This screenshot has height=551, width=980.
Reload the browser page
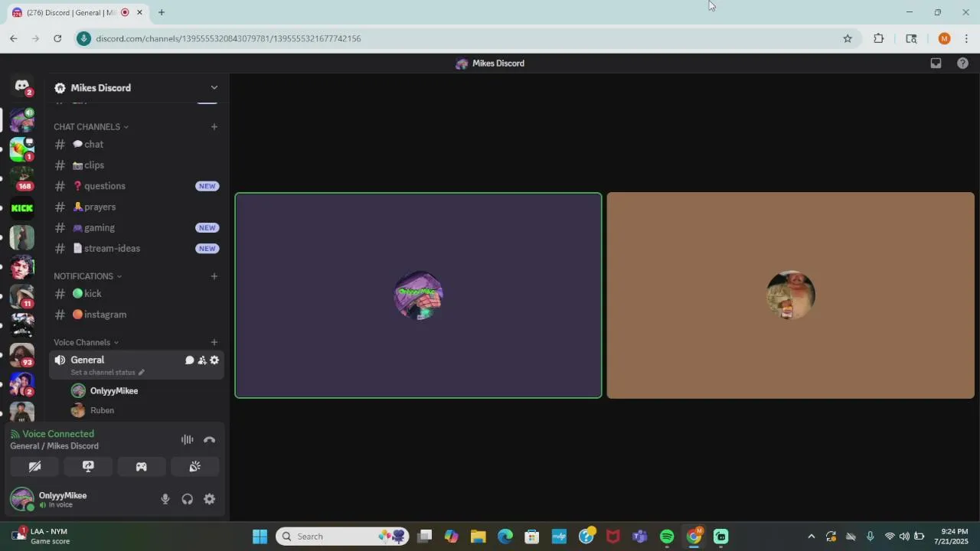pos(57,38)
